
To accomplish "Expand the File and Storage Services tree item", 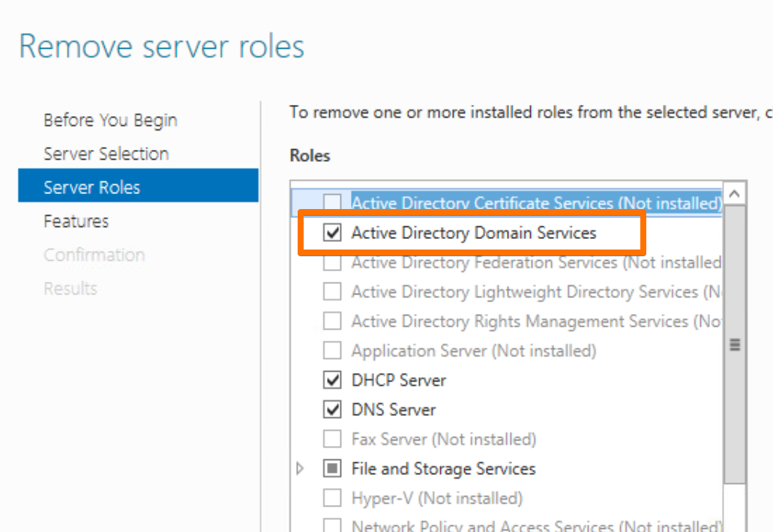I will [300, 468].
